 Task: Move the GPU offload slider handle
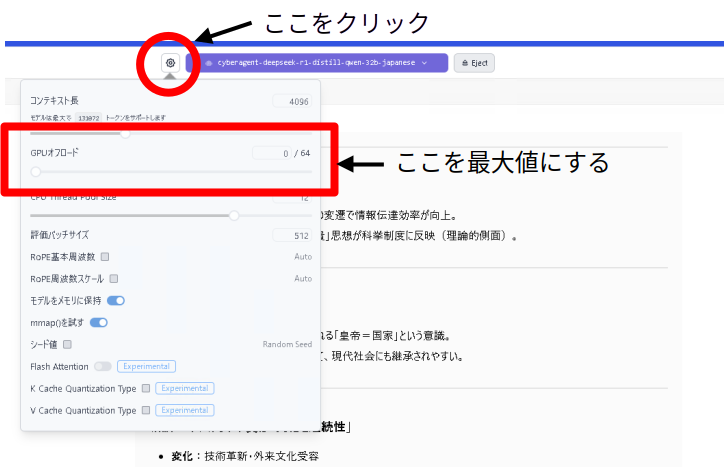[x=36, y=172]
